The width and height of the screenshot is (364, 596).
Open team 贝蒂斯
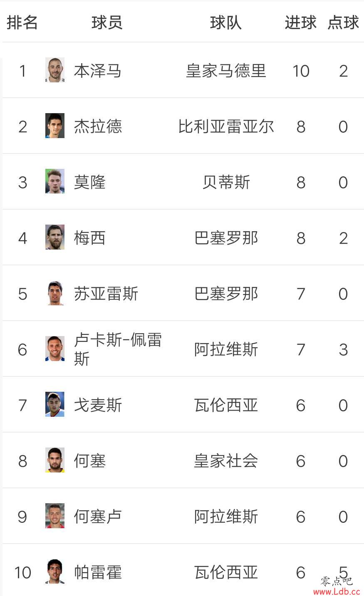pos(226,182)
